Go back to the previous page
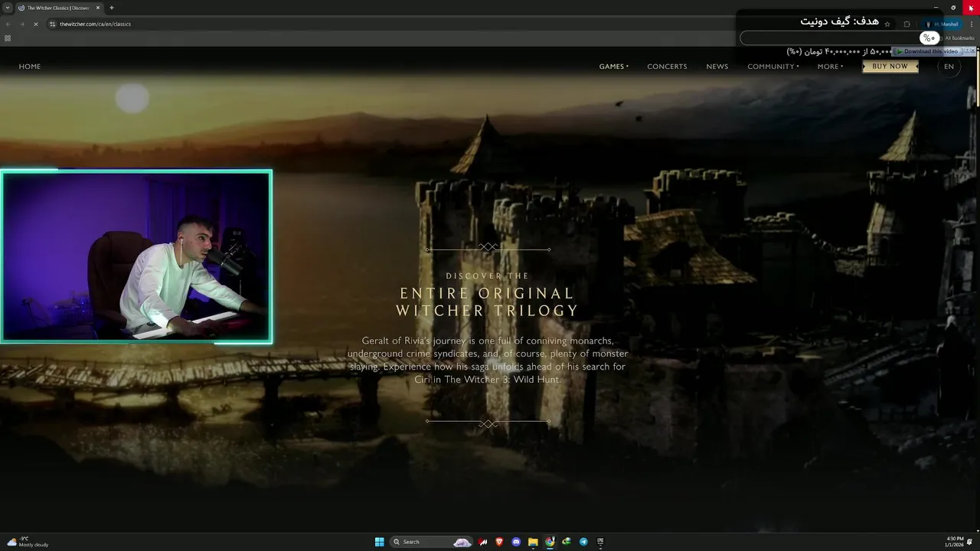Image resolution: width=980 pixels, height=551 pixels. coord(8,24)
